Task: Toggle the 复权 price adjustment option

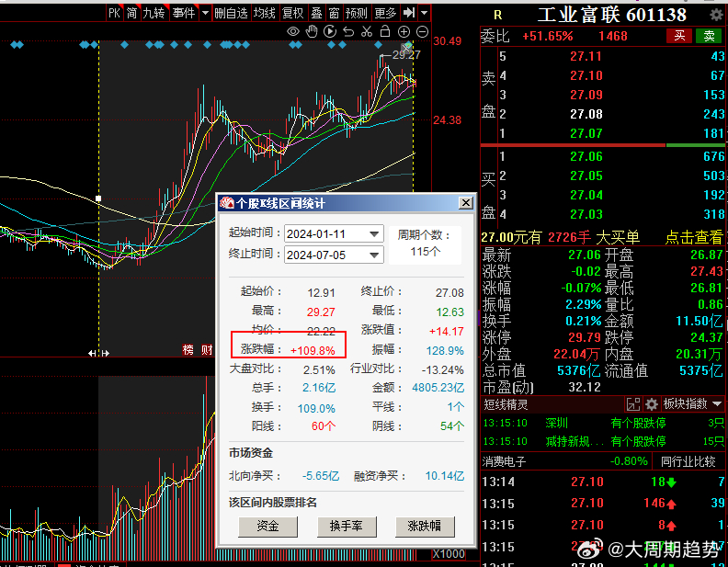Action: pyautogui.click(x=292, y=13)
